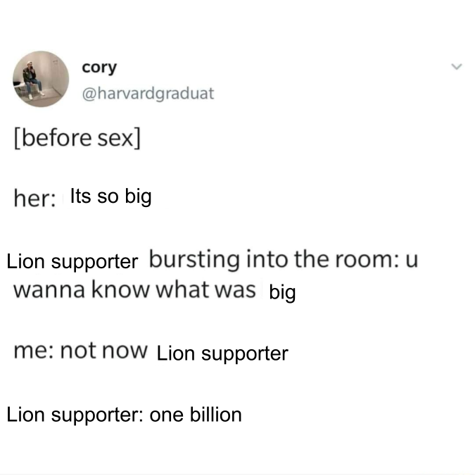Select the 'her:' label
The image size is (475, 476).
[x=34, y=199]
